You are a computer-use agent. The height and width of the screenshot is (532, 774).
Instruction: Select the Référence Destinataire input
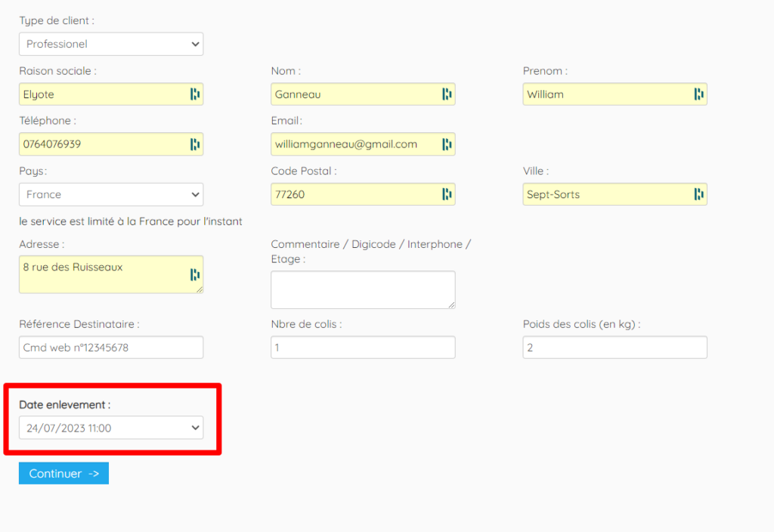(111, 348)
